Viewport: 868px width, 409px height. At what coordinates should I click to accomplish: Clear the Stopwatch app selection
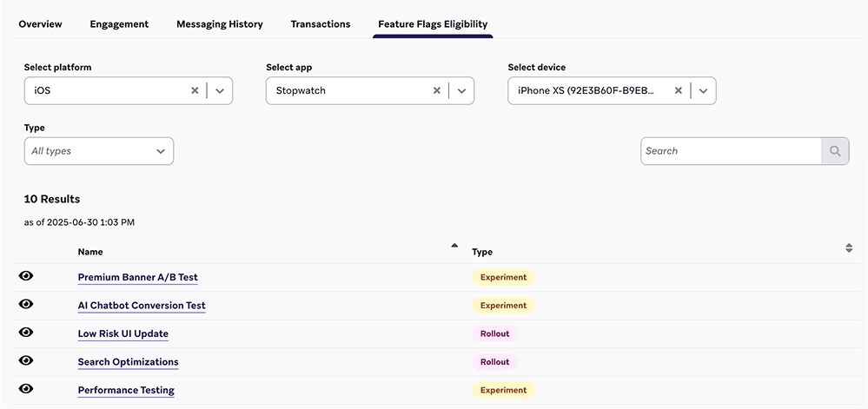coord(436,90)
